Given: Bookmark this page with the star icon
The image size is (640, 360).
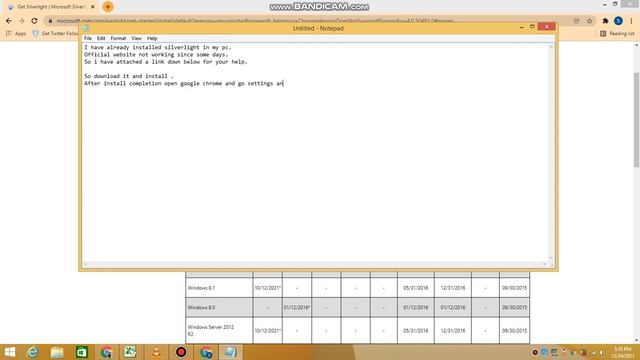Looking at the screenshot, I should click(589, 21).
